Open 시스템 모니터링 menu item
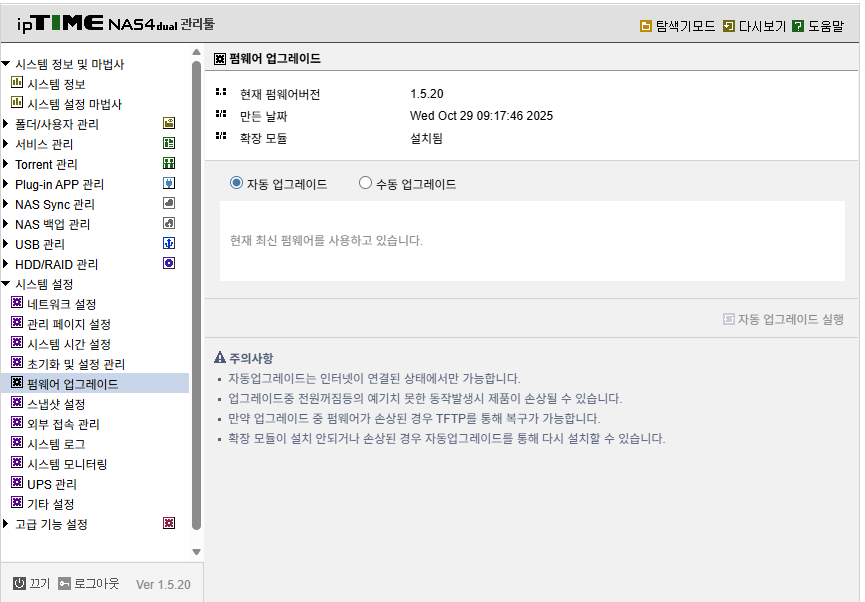Screen dimensions: 865x602 [67, 464]
